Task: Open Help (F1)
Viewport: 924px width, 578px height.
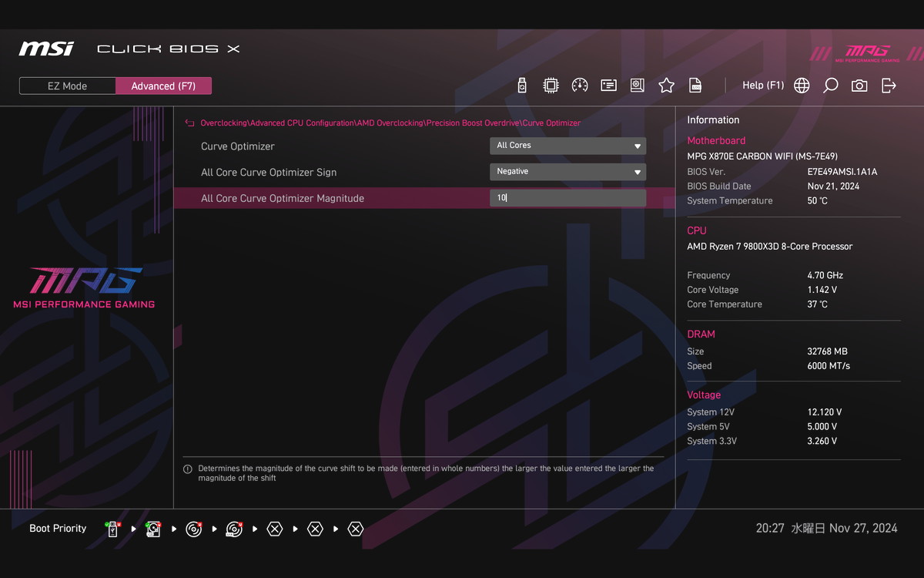Action: pyautogui.click(x=763, y=86)
